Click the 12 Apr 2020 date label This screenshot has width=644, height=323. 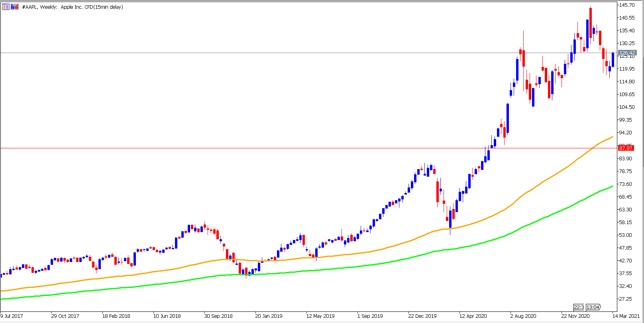coord(473,316)
